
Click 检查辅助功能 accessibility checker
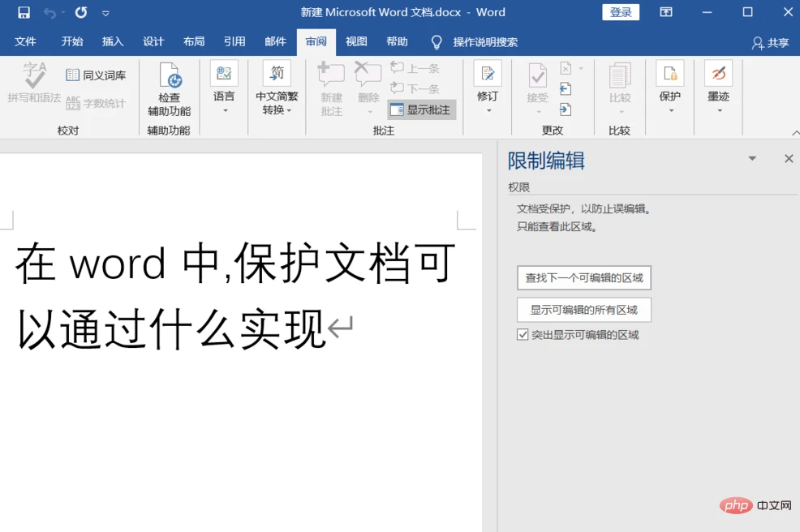pos(169,89)
